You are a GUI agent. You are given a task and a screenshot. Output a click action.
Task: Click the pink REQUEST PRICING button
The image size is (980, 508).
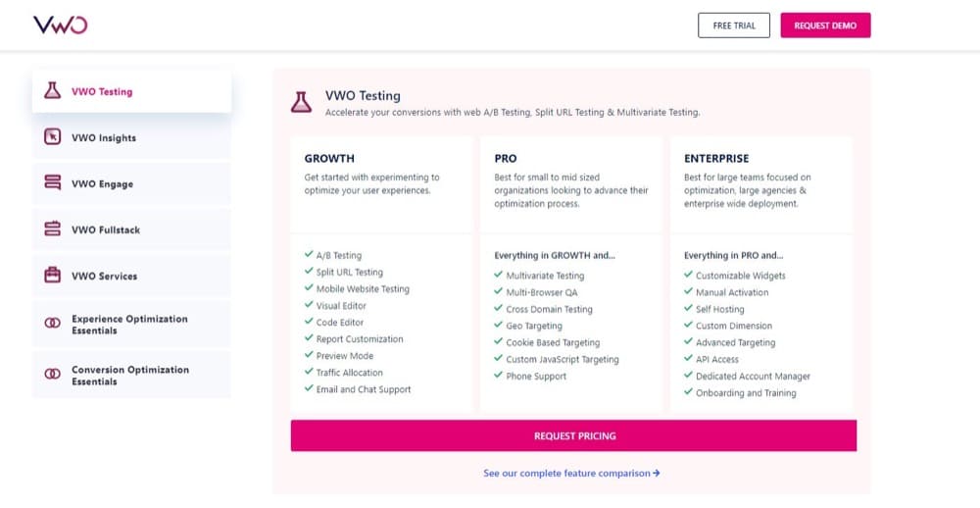573,435
